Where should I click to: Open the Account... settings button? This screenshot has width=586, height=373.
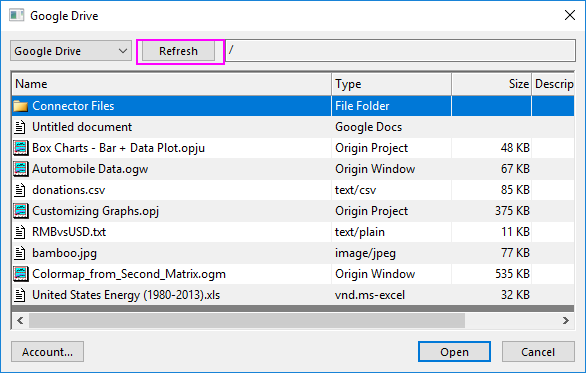click(47, 352)
